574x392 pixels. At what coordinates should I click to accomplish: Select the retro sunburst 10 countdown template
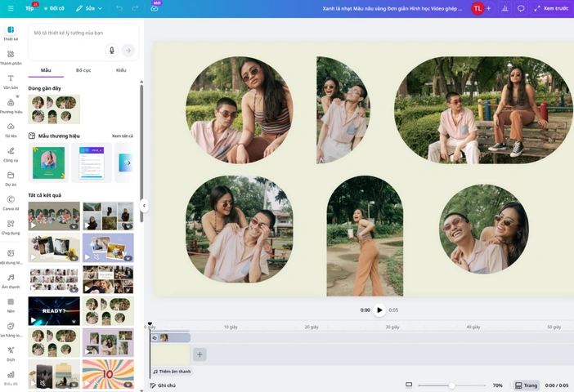point(108,374)
